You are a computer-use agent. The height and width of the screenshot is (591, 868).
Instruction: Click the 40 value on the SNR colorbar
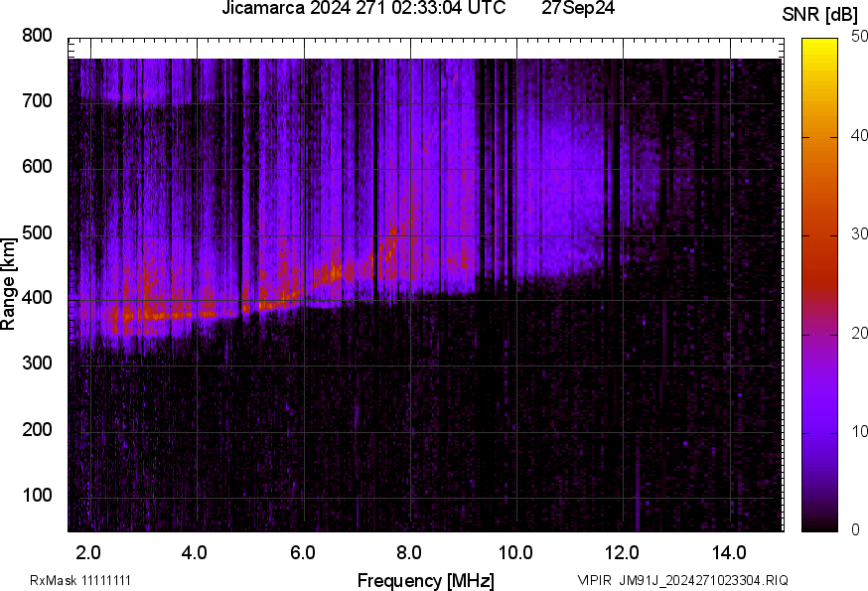(x=859, y=135)
